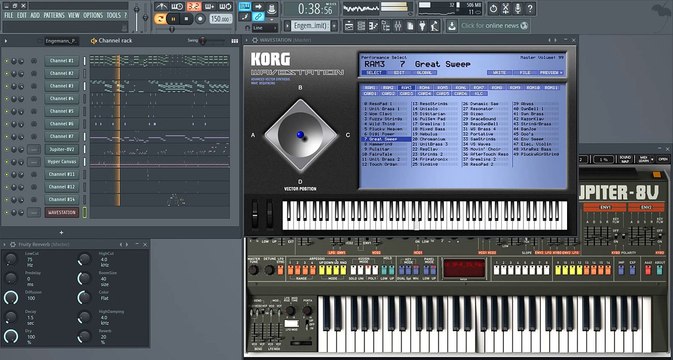Screen dimensions: 673x360
Task: Click the power-style icon in the top right group
Action: click(x=493, y=8)
